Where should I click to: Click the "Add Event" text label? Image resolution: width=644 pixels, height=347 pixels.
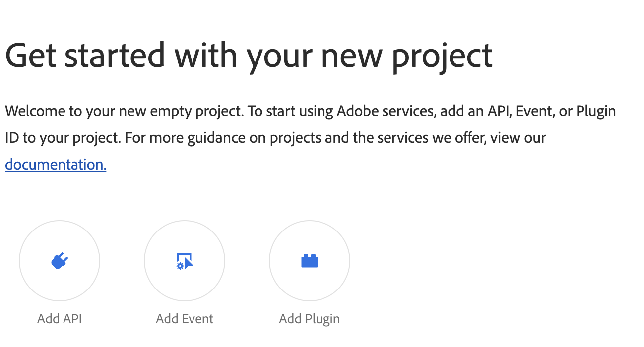tap(185, 318)
